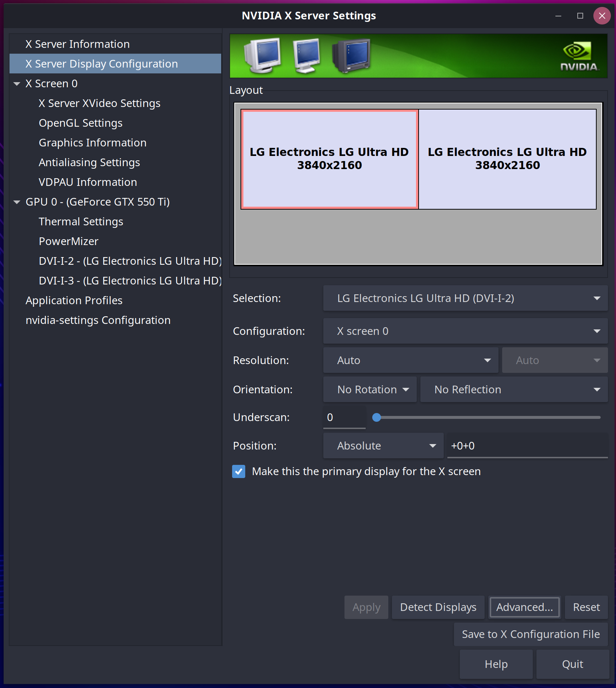Open the Configuration dropdown
Screen dimensions: 616x688
465,331
